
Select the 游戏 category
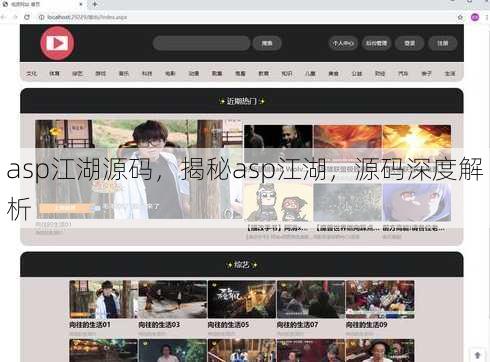click(x=101, y=73)
